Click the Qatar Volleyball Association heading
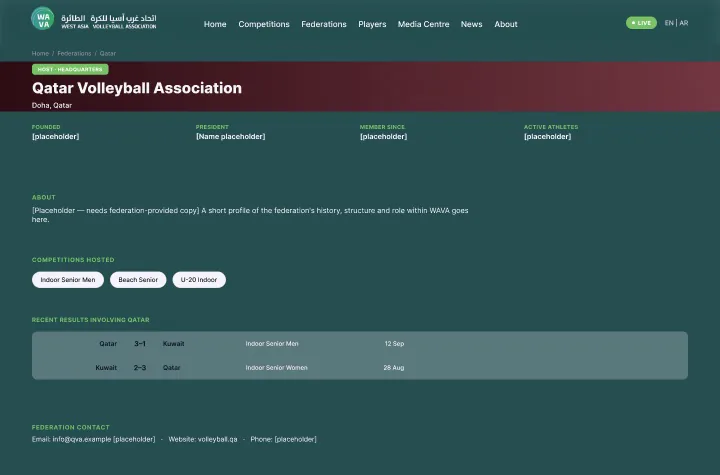The image size is (720, 475). pos(137,88)
